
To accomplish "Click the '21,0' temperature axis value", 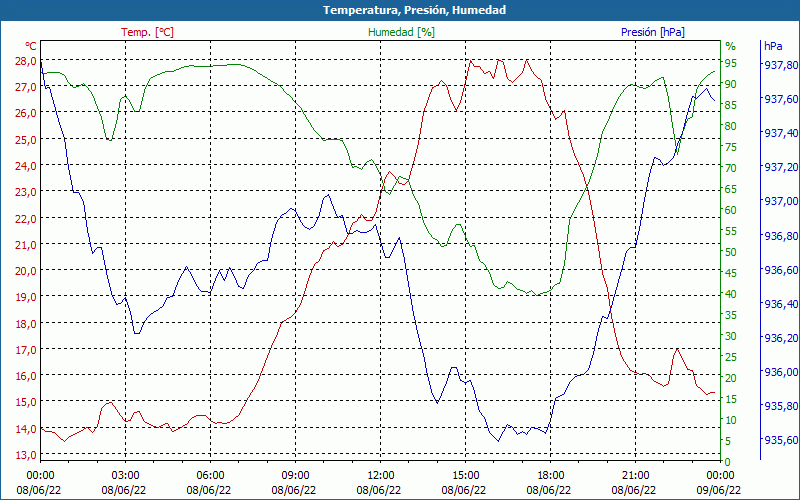I will [27, 245].
